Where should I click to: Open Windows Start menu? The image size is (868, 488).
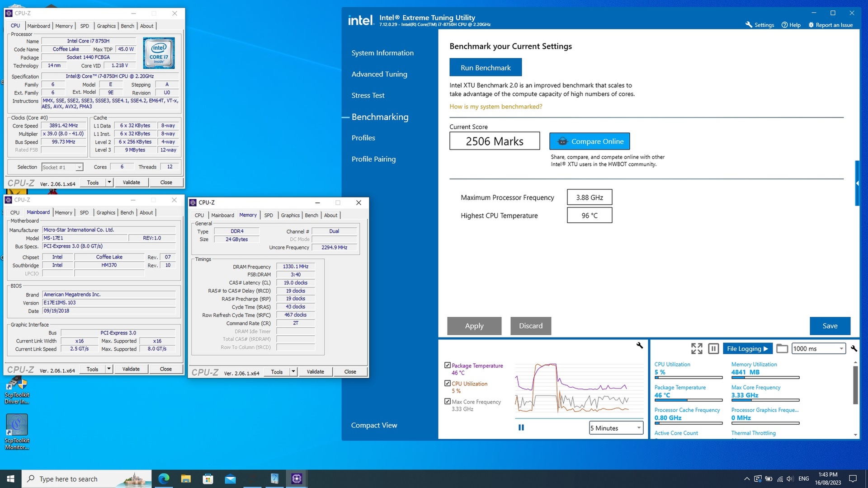[10, 479]
